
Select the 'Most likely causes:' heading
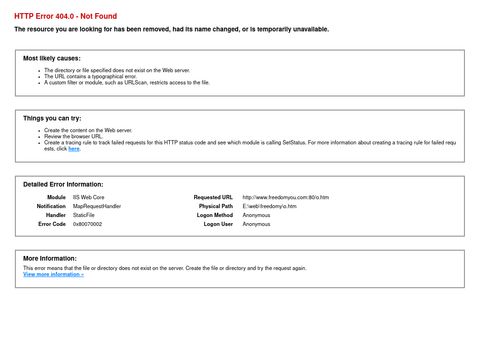click(52, 58)
